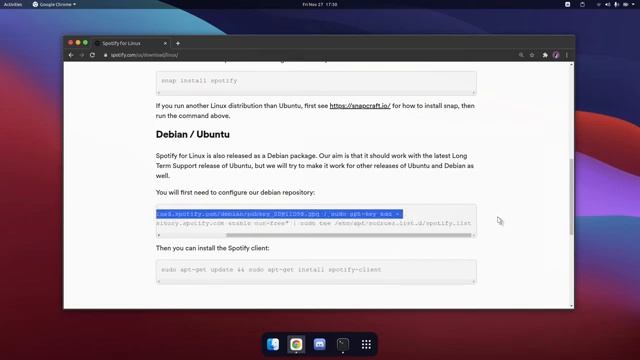Image resolution: width=640 pixels, height=360 pixels.
Task: Bookmark this page with the star icon
Action: click(532, 55)
